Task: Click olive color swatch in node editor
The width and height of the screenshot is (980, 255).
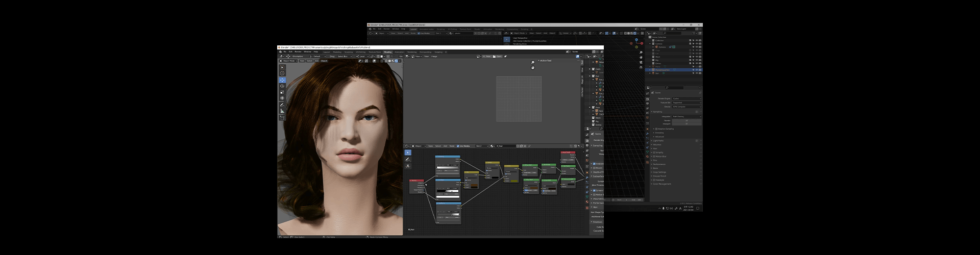Action: (514, 181)
